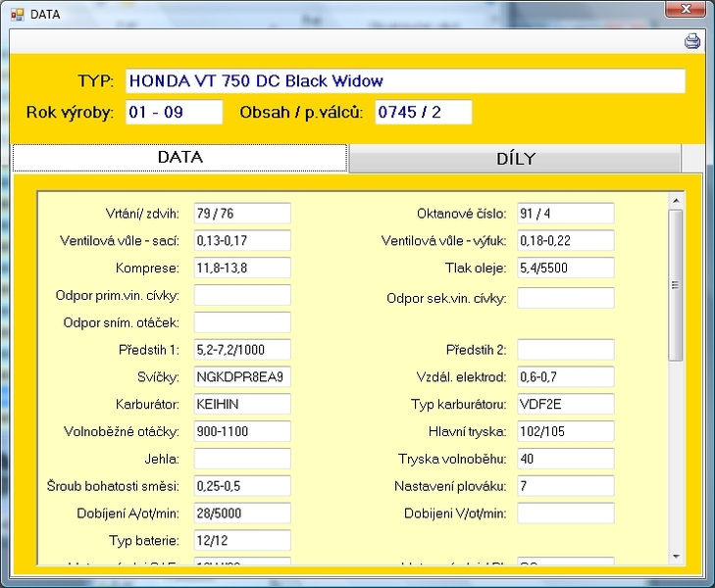715x588 pixels.
Task: Click the Tryska volnoběhu field
Action: click(x=566, y=459)
